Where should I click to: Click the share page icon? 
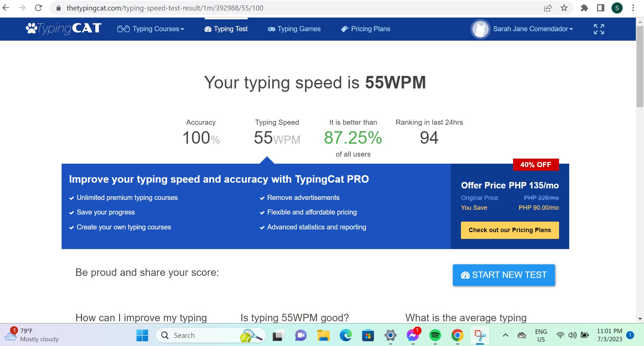[x=548, y=8]
